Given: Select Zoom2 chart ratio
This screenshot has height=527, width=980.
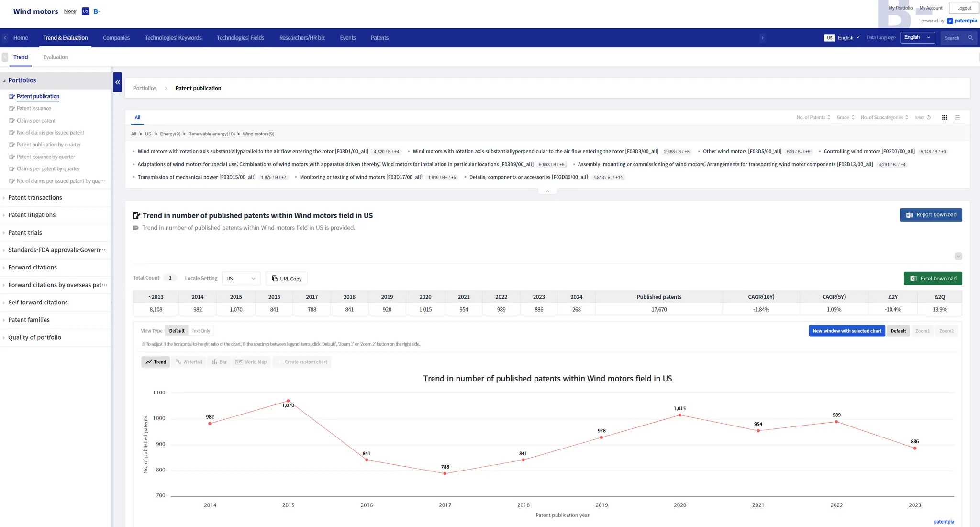Looking at the screenshot, I should [946, 331].
